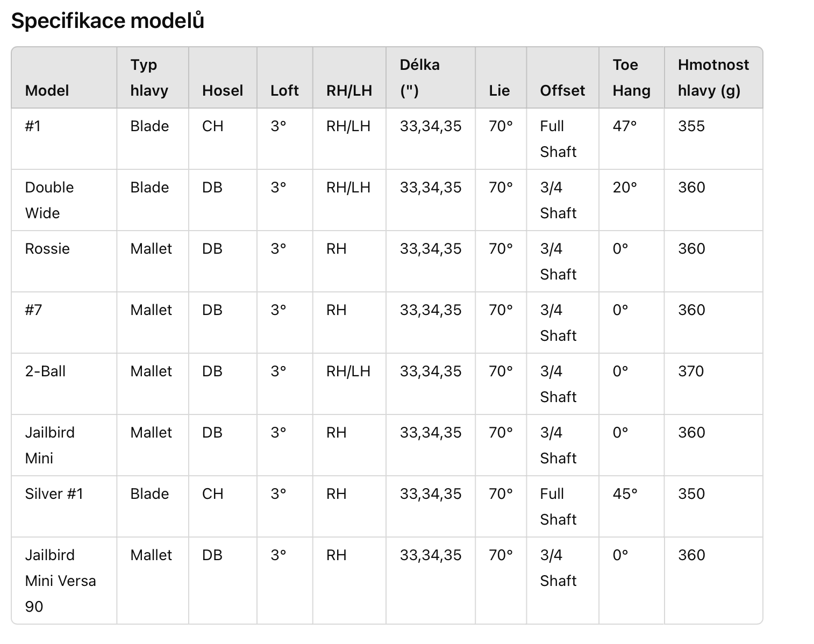Click the 20° toe hang value
The height and width of the screenshot is (644, 814).
point(625,187)
